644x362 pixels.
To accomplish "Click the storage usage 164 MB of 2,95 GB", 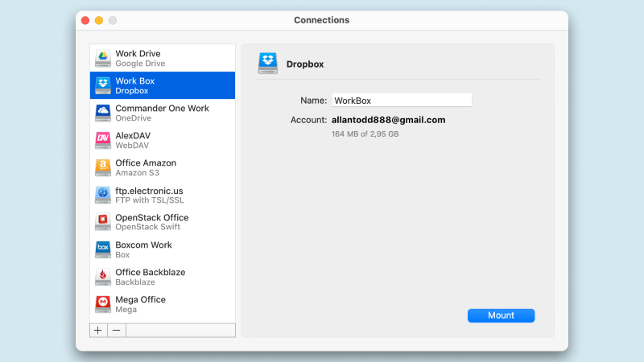I will (x=365, y=134).
